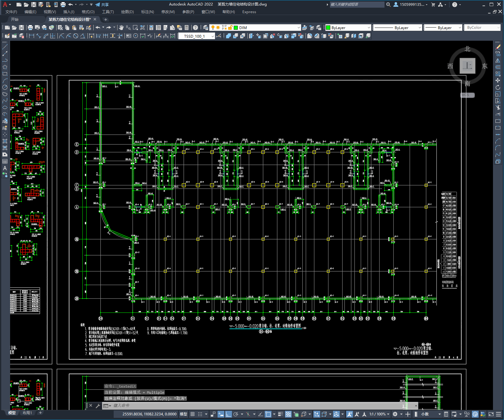Click the new drawing tab plus button
This screenshot has width=504, height=420.
click(106, 19)
